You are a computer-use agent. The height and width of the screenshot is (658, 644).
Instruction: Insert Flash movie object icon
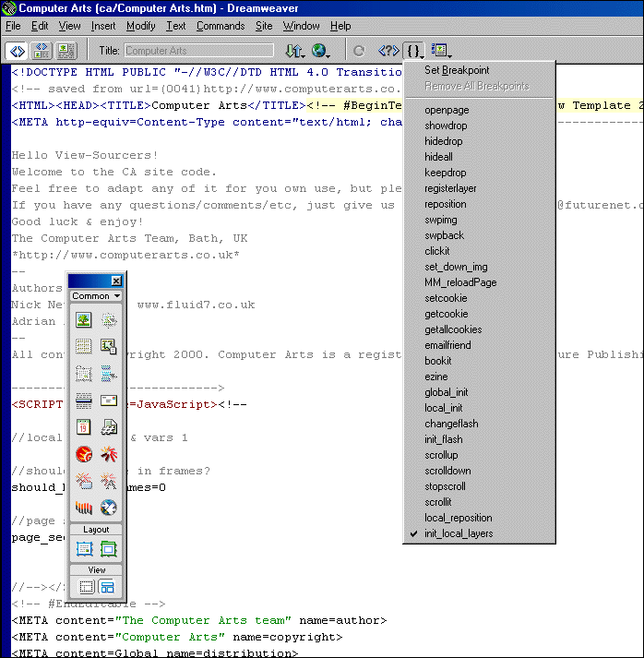click(109, 454)
